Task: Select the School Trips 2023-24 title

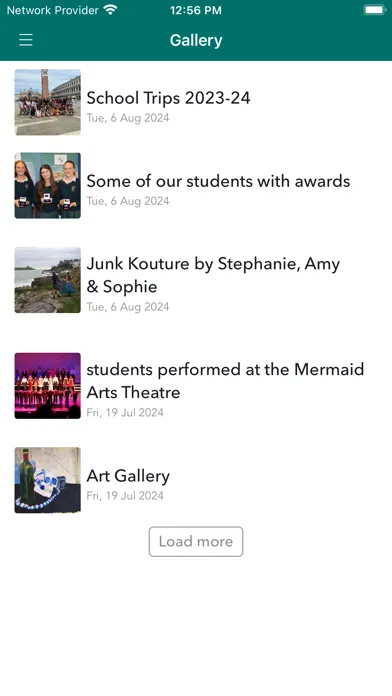Action: 168,98
